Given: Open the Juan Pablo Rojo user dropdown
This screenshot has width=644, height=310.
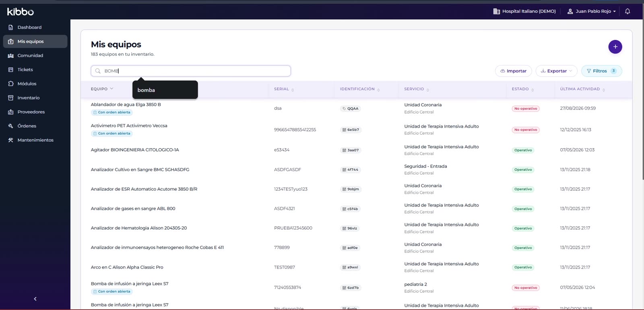Looking at the screenshot, I should pos(591,11).
